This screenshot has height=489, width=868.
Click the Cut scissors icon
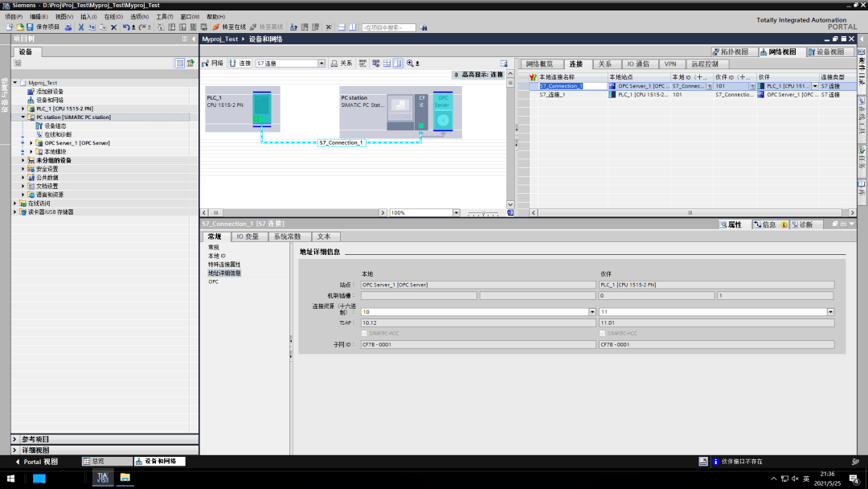click(x=81, y=27)
